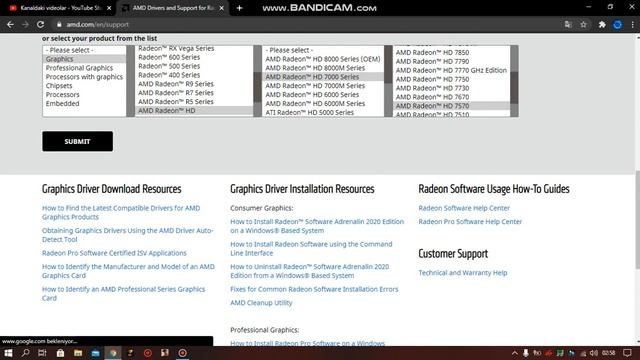Open the AMD Driver Auto-Detect Tool link

point(127,235)
